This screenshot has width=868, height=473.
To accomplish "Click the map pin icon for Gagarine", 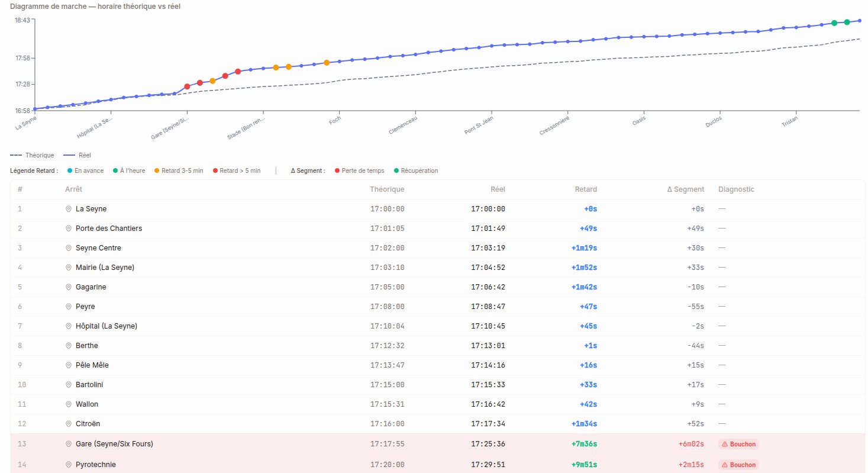I will coord(69,287).
